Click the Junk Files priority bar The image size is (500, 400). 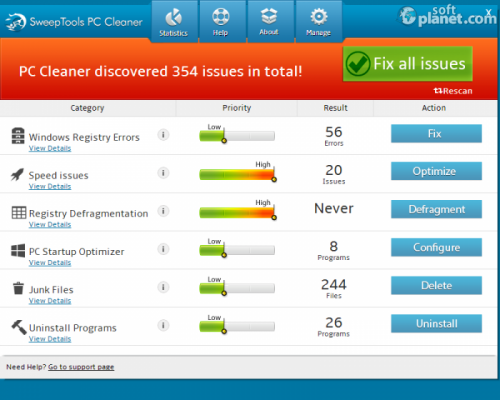click(237, 288)
